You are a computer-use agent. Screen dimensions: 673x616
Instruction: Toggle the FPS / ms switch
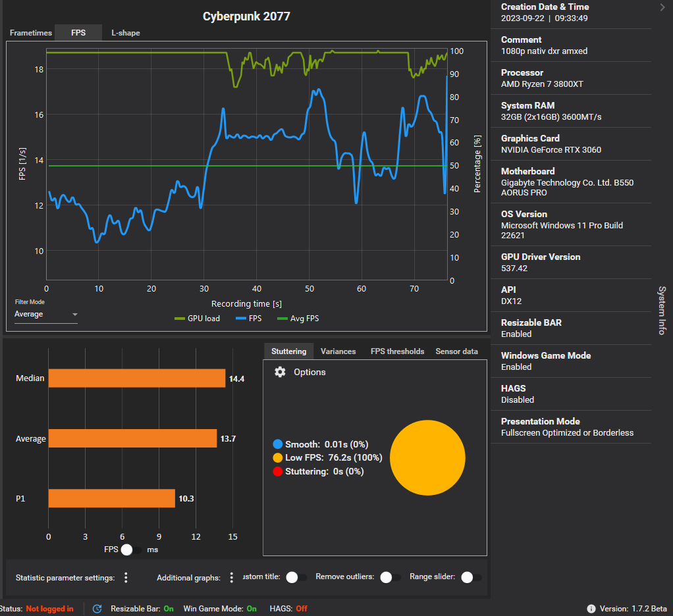coord(131,550)
